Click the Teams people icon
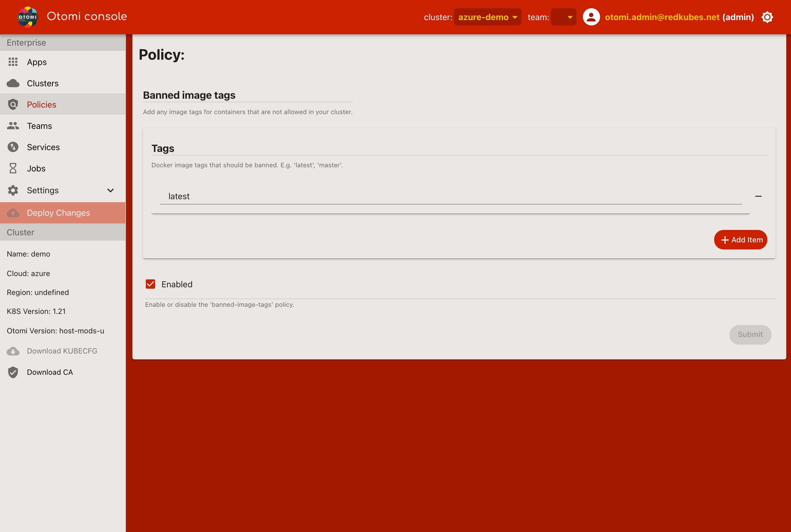 click(x=13, y=126)
